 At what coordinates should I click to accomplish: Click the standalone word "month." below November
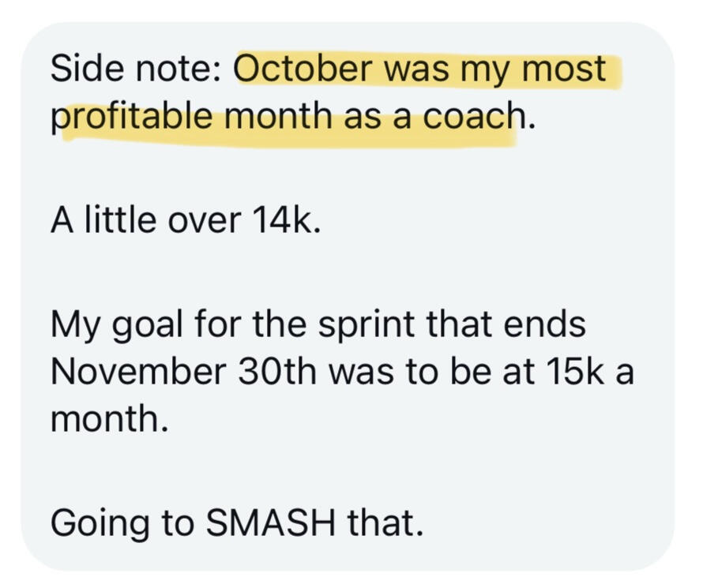[x=110, y=420]
